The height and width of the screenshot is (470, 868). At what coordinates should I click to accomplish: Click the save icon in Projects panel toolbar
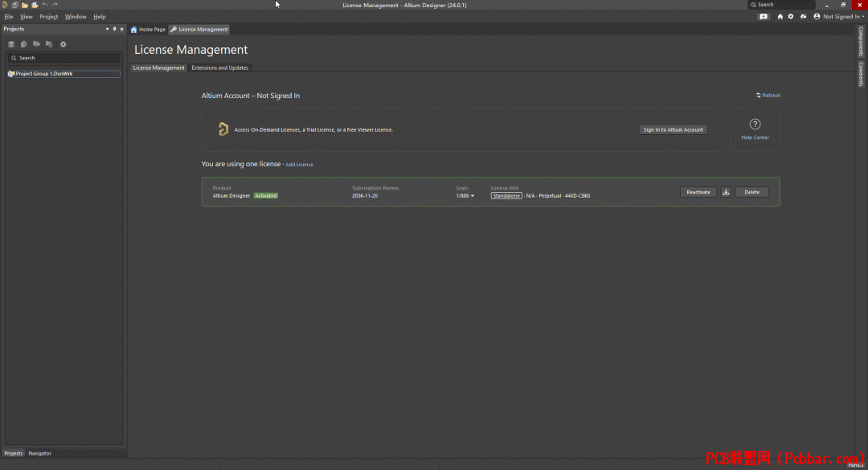click(x=11, y=44)
